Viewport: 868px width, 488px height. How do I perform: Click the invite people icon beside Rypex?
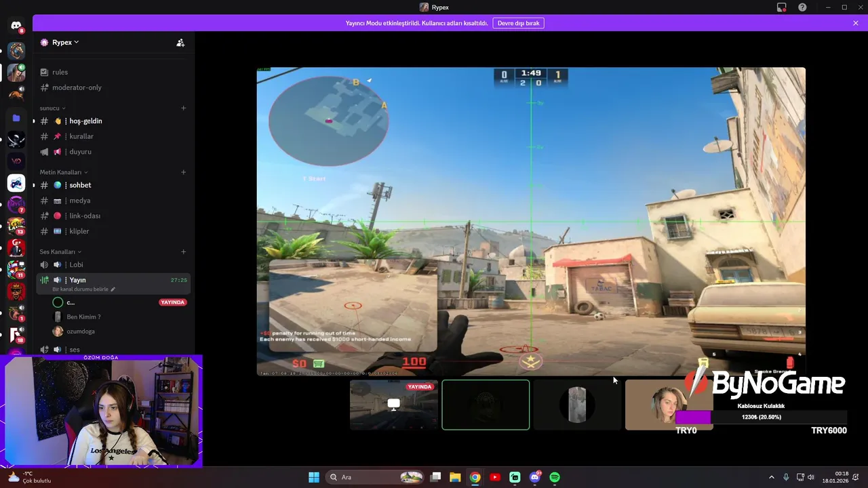coord(180,42)
